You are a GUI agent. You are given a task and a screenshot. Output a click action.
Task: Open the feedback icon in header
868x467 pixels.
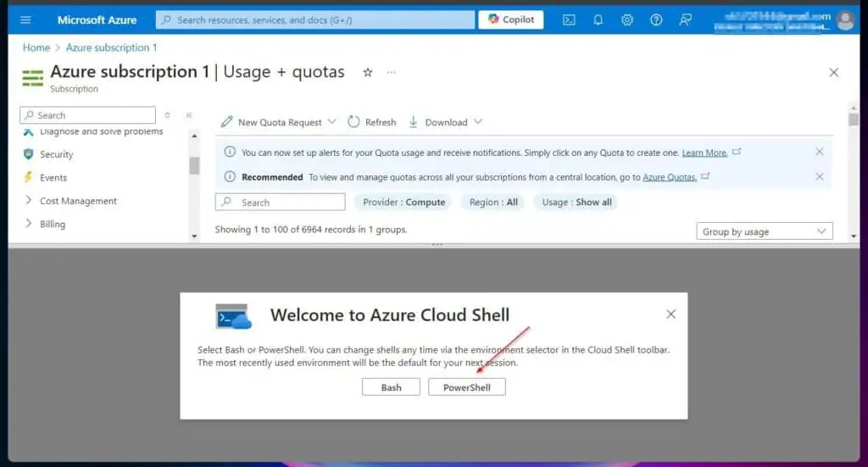[x=685, y=20]
